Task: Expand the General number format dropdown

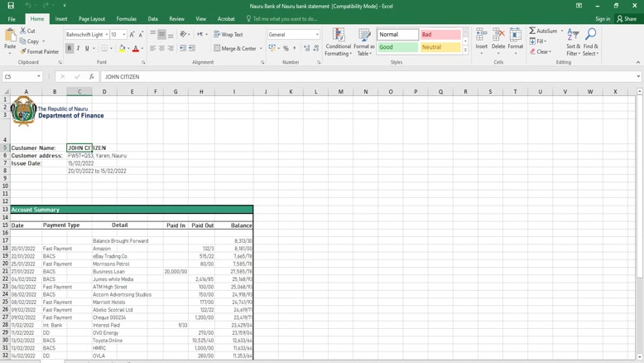Action: [x=317, y=35]
